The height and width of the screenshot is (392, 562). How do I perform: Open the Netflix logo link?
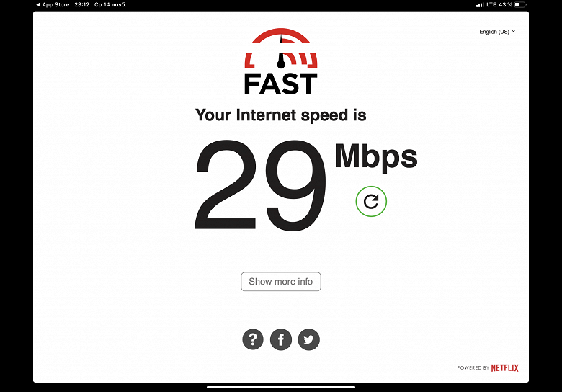click(x=504, y=368)
